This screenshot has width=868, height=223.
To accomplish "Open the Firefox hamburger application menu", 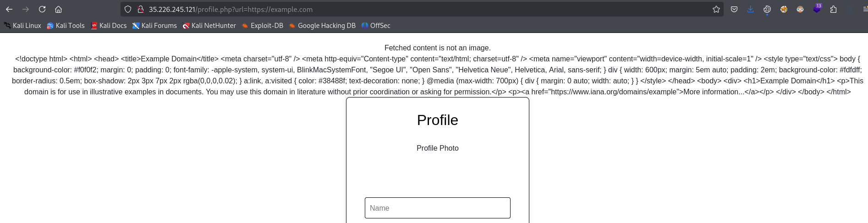I will (x=864, y=9).
